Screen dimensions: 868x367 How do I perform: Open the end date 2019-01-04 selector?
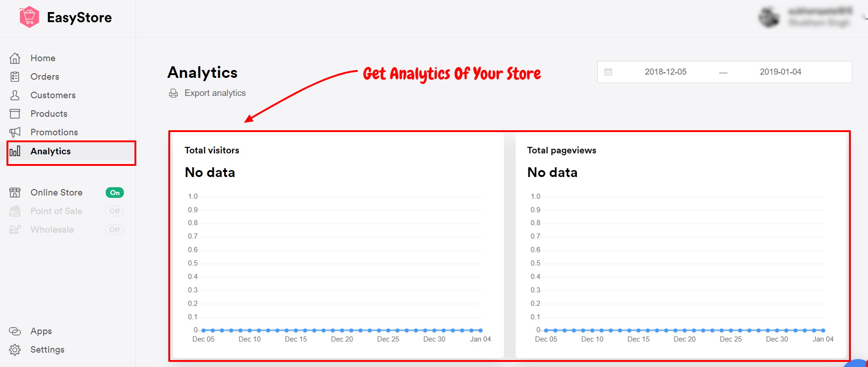pos(780,72)
